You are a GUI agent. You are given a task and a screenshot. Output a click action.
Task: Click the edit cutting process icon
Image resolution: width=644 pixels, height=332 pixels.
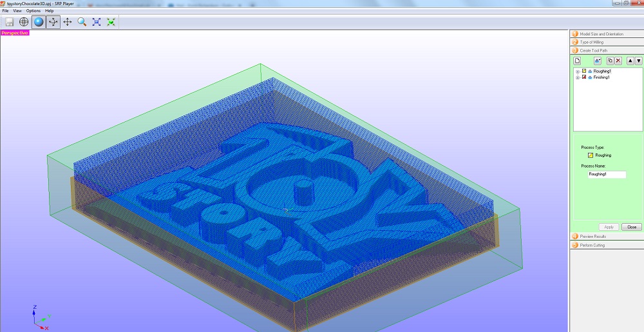click(598, 61)
